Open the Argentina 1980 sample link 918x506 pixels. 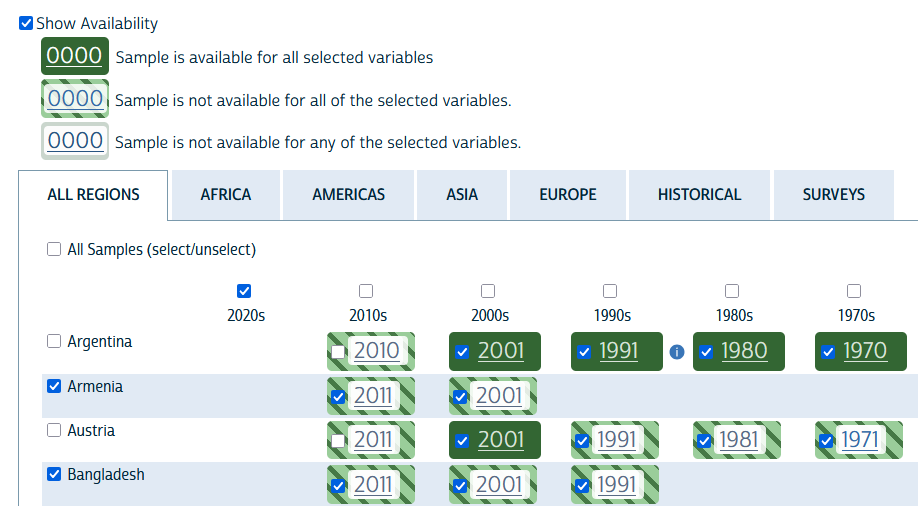(744, 351)
